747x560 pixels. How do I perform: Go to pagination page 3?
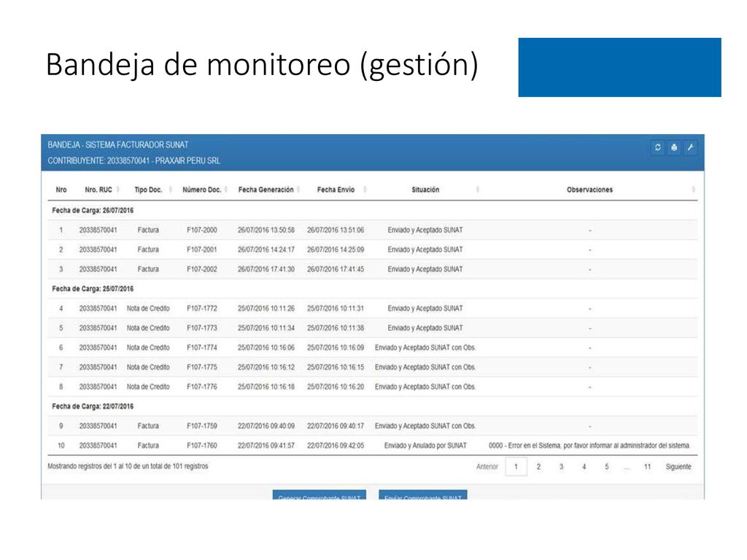(x=561, y=467)
